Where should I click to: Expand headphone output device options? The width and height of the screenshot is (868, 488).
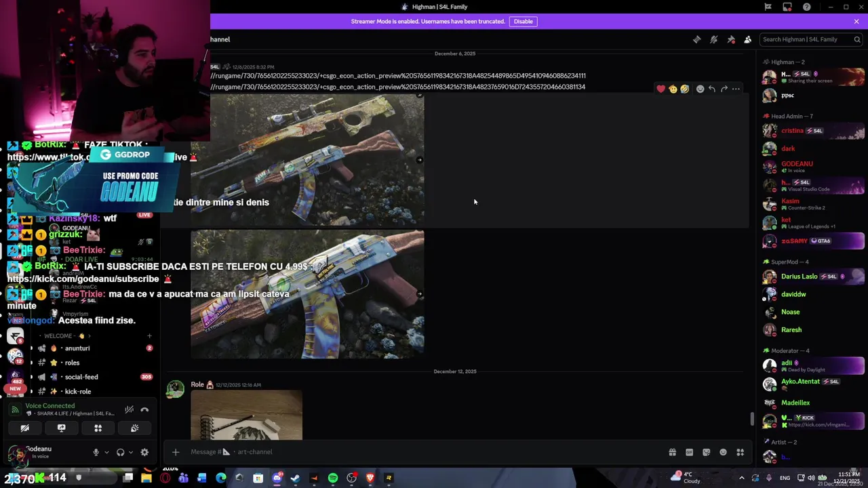pos(130,452)
